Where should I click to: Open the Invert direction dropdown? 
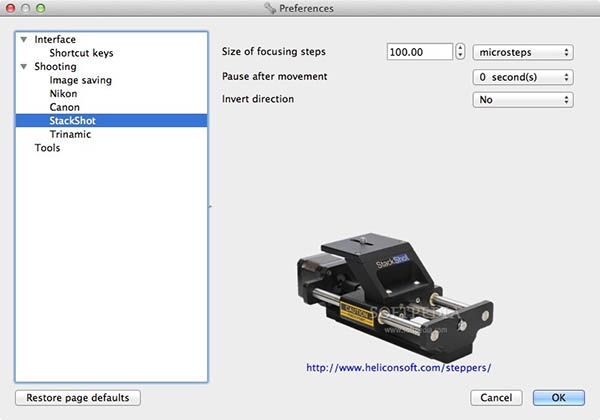[x=521, y=100]
